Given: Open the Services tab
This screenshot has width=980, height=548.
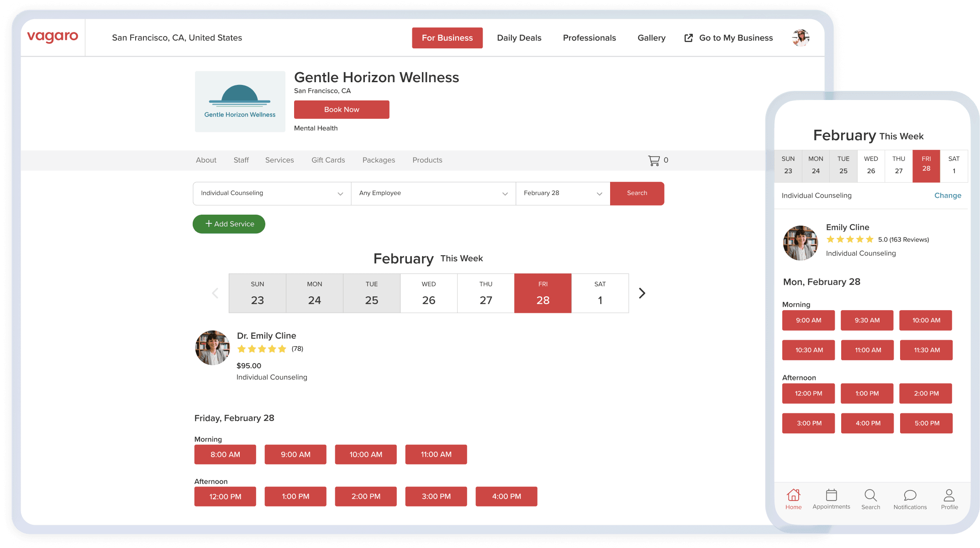Looking at the screenshot, I should pos(279,160).
